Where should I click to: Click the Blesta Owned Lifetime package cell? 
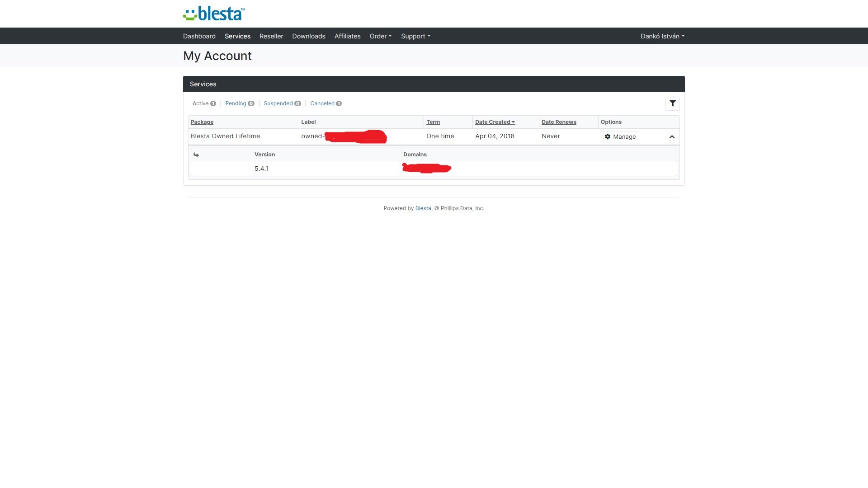tap(225, 136)
